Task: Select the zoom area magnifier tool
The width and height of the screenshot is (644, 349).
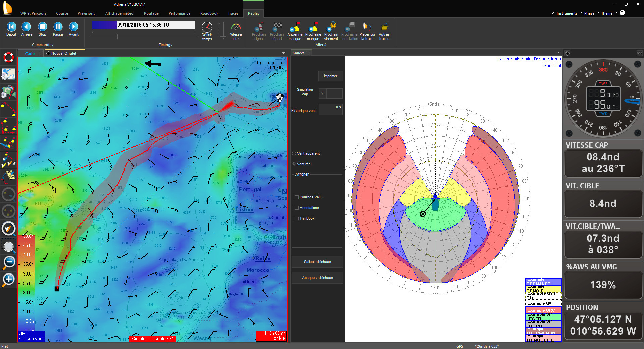Action: 9,247
